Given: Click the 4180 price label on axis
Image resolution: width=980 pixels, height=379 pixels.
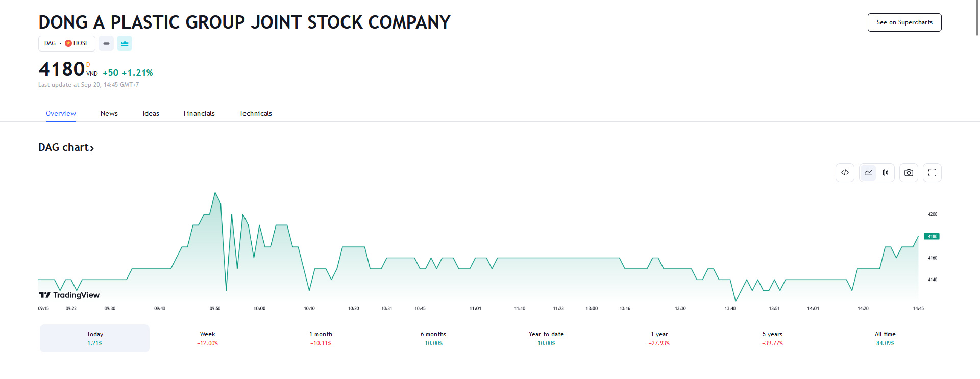Looking at the screenshot, I should [x=932, y=236].
